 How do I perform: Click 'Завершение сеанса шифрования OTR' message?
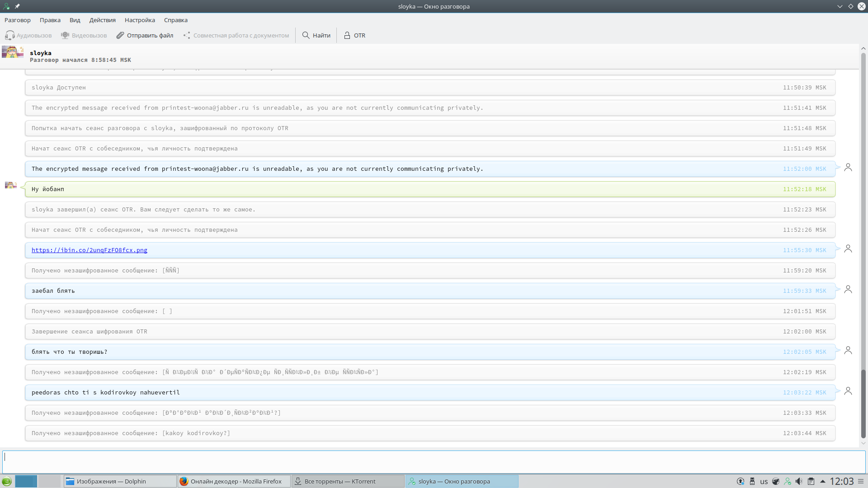pos(430,332)
